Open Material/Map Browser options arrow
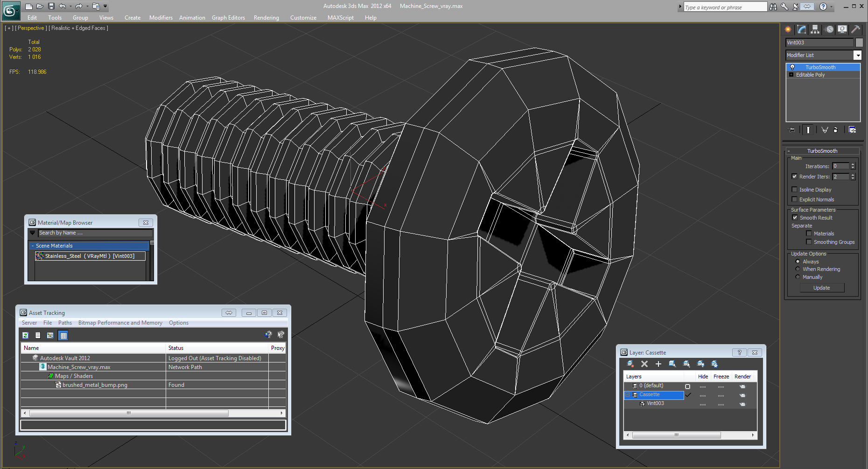This screenshot has height=469, width=868. 32,233
